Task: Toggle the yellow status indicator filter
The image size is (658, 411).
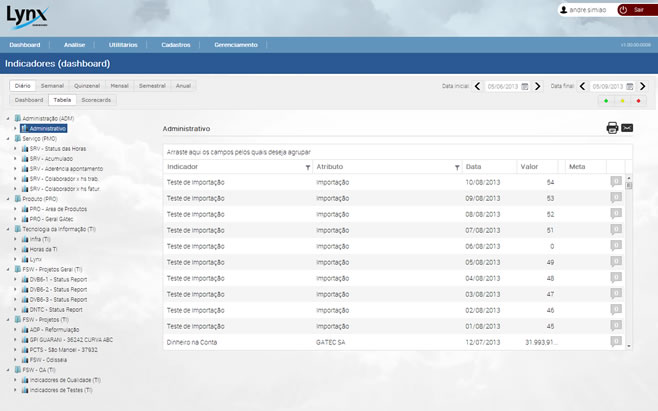Action: tap(622, 101)
